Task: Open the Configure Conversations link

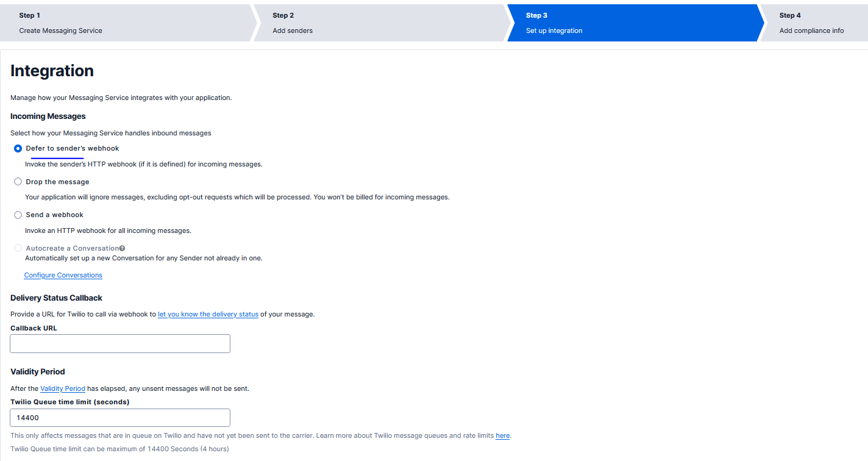Action: coord(63,275)
